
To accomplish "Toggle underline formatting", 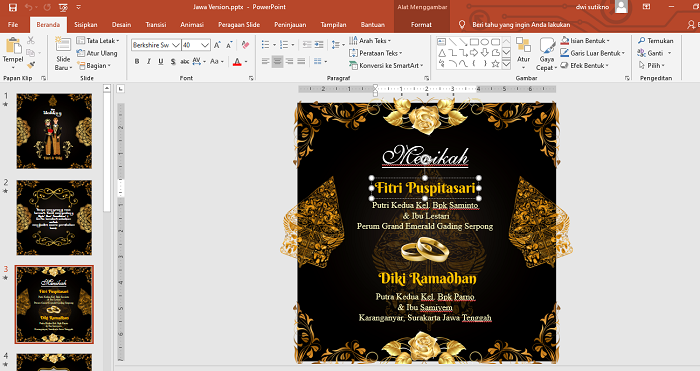I will (x=161, y=62).
